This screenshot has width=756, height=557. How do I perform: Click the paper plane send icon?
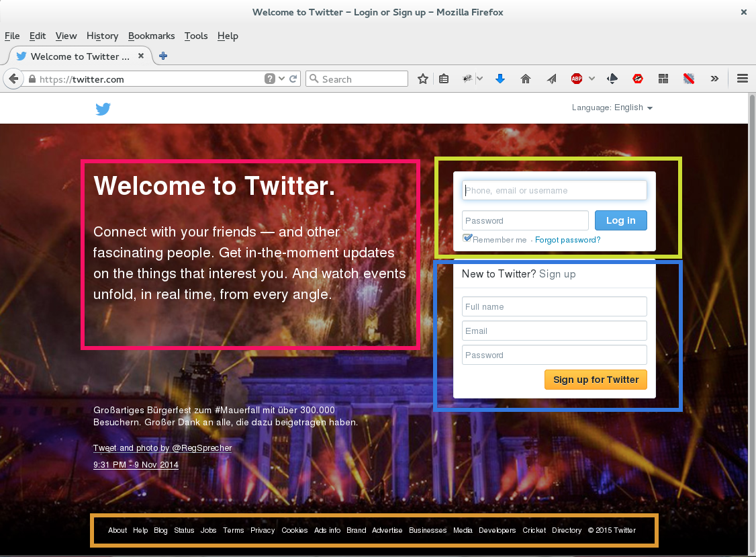pyautogui.click(x=552, y=79)
